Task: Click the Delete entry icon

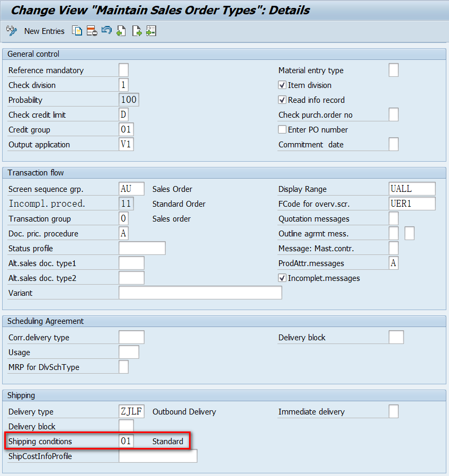Action: pos(92,31)
